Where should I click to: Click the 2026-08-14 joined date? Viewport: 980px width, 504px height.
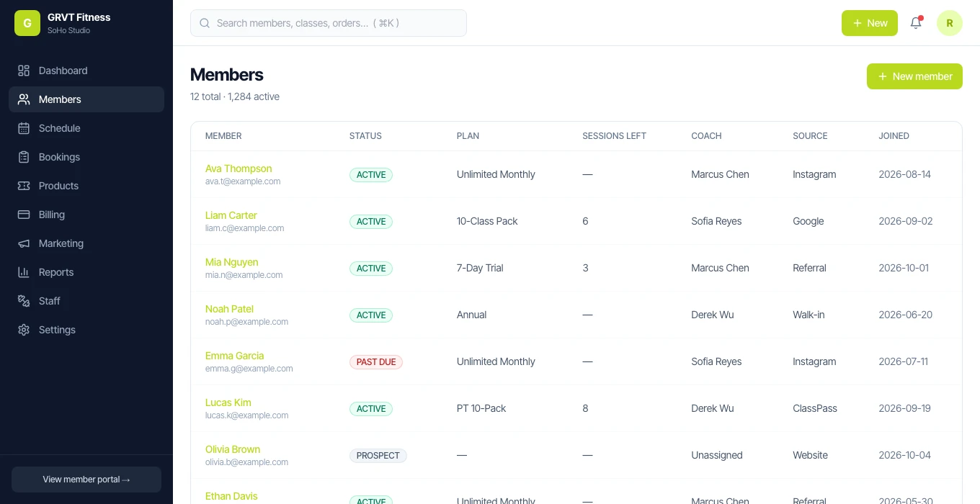point(905,174)
